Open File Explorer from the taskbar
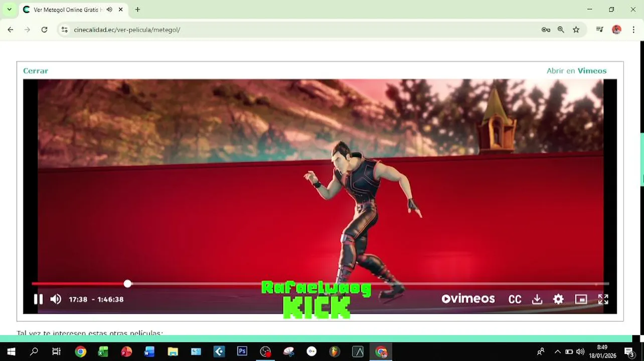Image resolution: width=644 pixels, height=361 pixels. [173, 352]
